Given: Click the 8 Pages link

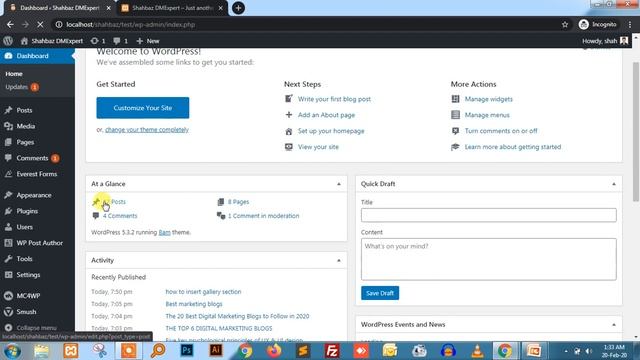Looking at the screenshot, I should 238,202.
